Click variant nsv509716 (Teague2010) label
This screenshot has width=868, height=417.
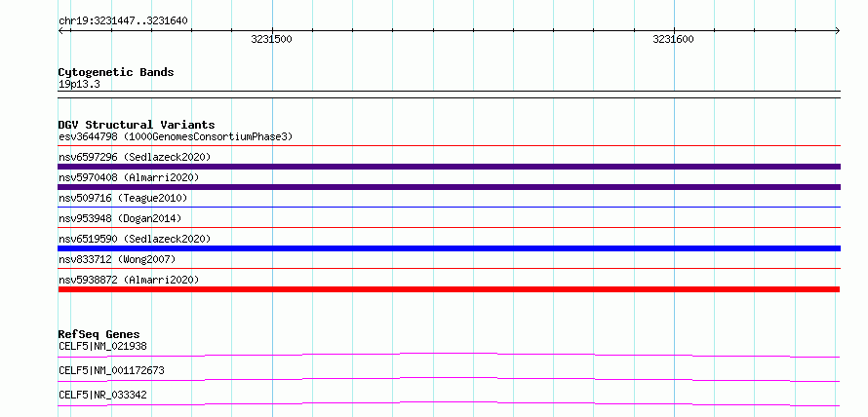pos(123,198)
